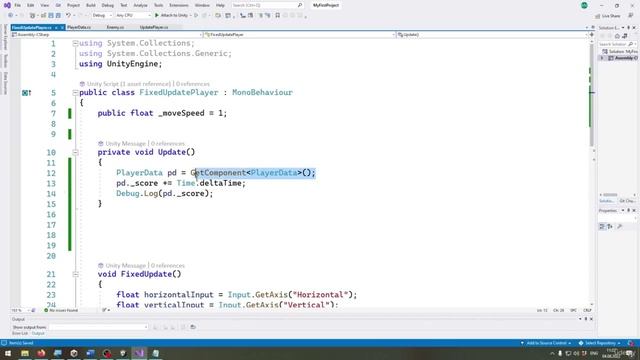Click the split editor icon above the scrollbar
This screenshot has height=360, width=640.
click(x=591, y=35)
